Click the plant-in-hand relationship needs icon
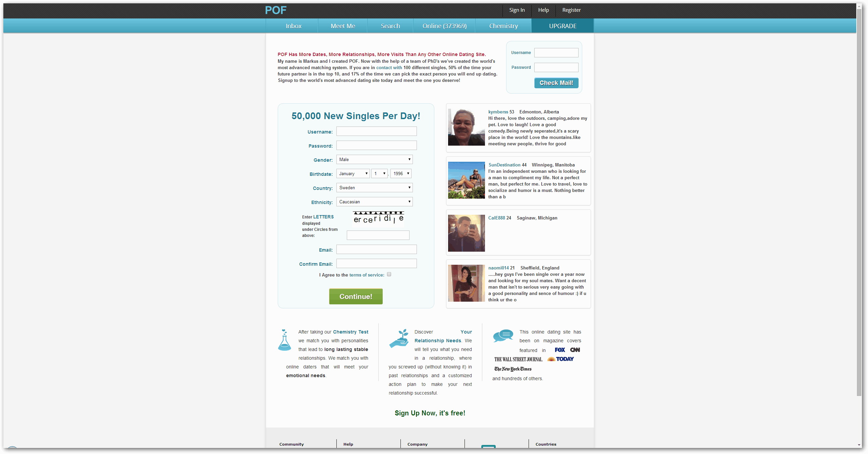This screenshot has width=868, height=454. coord(399,338)
